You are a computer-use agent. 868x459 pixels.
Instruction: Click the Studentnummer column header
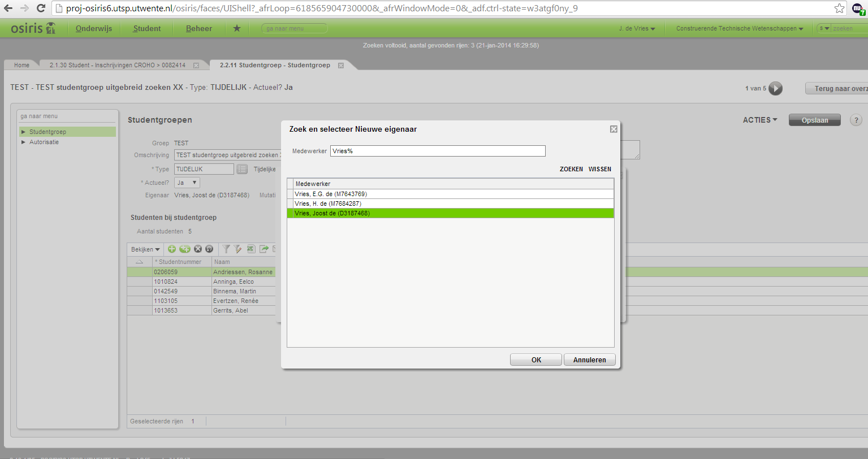click(x=182, y=262)
